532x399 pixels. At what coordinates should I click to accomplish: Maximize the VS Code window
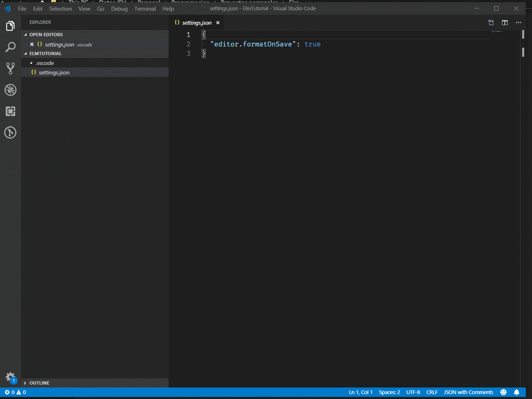click(496, 8)
